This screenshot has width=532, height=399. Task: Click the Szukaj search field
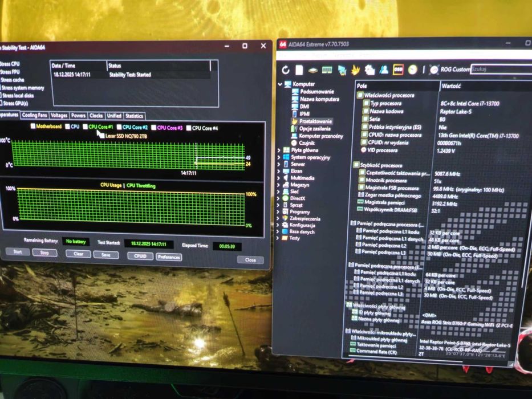pos(501,69)
